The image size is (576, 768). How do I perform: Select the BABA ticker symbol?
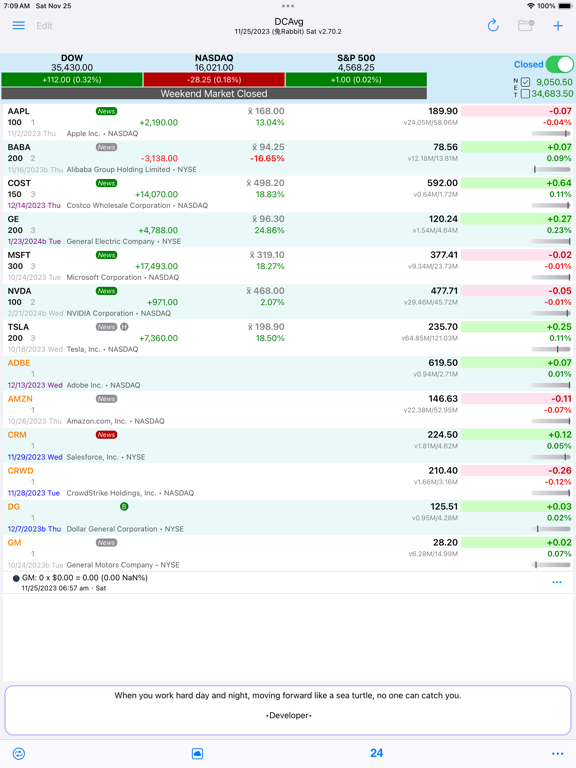19,147
